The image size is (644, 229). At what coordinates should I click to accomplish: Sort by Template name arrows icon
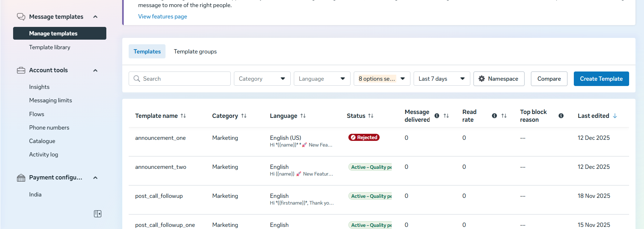coord(183,116)
